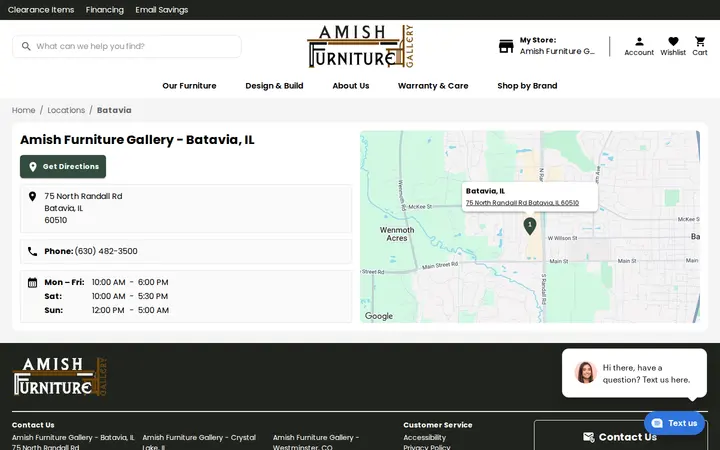The width and height of the screenshot is (720, 450).
Task: Click the location pin beside the address
Action: 32,197
